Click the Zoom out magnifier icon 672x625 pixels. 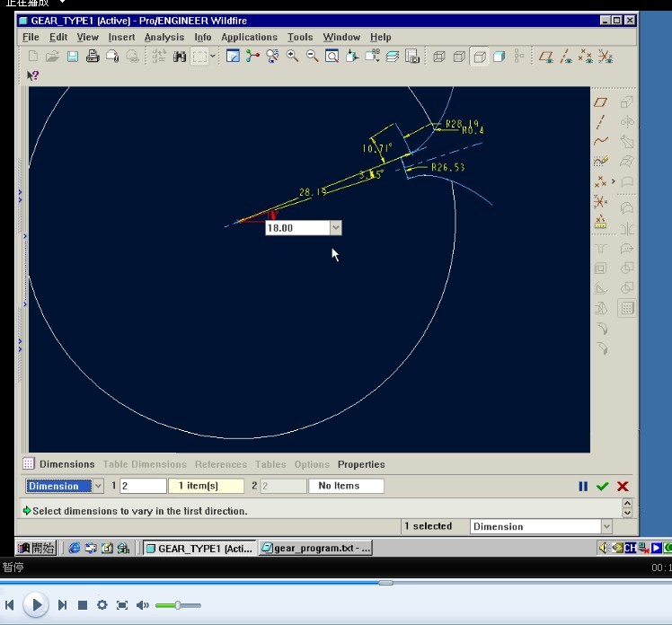click(x=313, y=56)
